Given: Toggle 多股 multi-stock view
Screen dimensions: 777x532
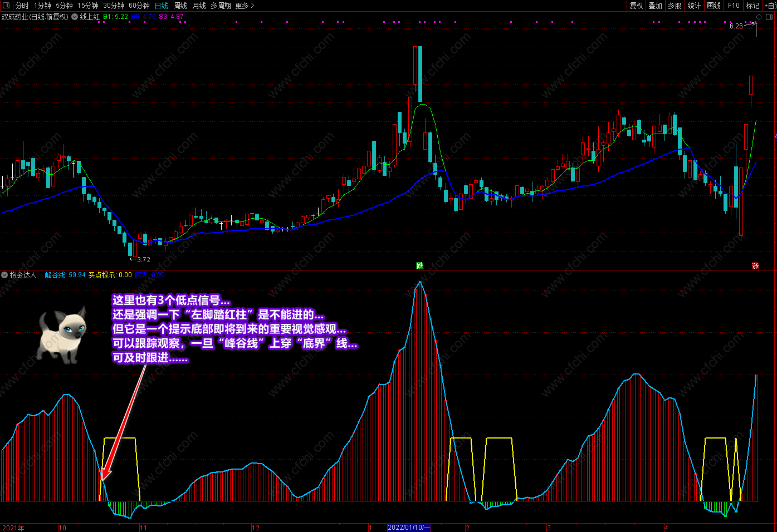Looking at the screenshot, I should point(675,6).
